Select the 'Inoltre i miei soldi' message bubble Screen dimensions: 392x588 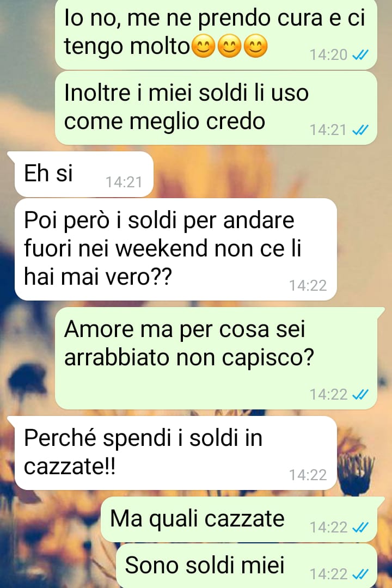[216, 108]
